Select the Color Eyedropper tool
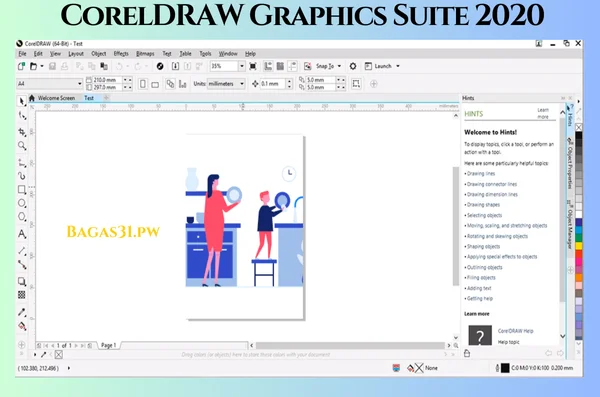The width and height of the screenshot is (600, 397). (22, 312)
